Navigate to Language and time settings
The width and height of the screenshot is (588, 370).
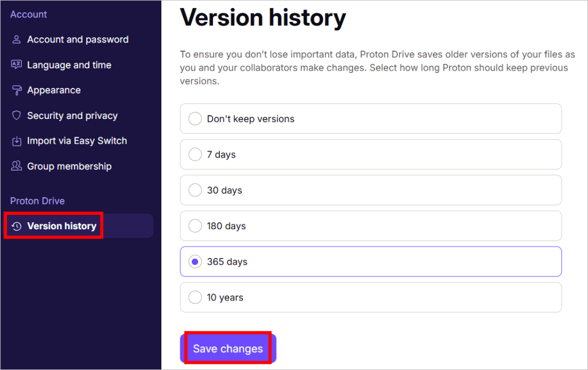pyautogui.click(x=69, y=64)
